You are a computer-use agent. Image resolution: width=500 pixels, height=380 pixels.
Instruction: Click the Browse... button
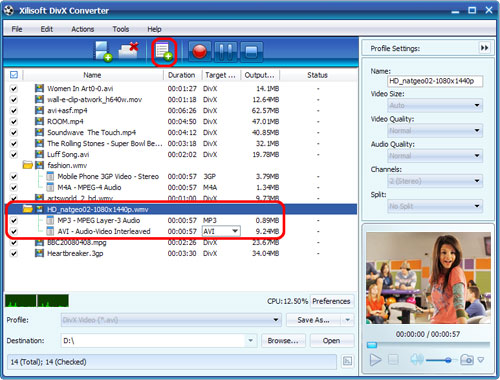pos(283,341)
